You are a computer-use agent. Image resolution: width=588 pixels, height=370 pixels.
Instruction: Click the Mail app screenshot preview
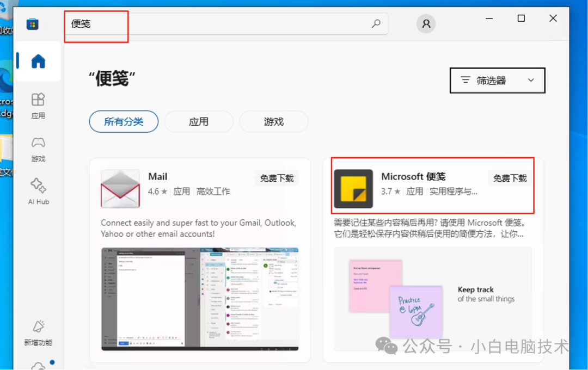pyautogui.click(x=200, y=299)
